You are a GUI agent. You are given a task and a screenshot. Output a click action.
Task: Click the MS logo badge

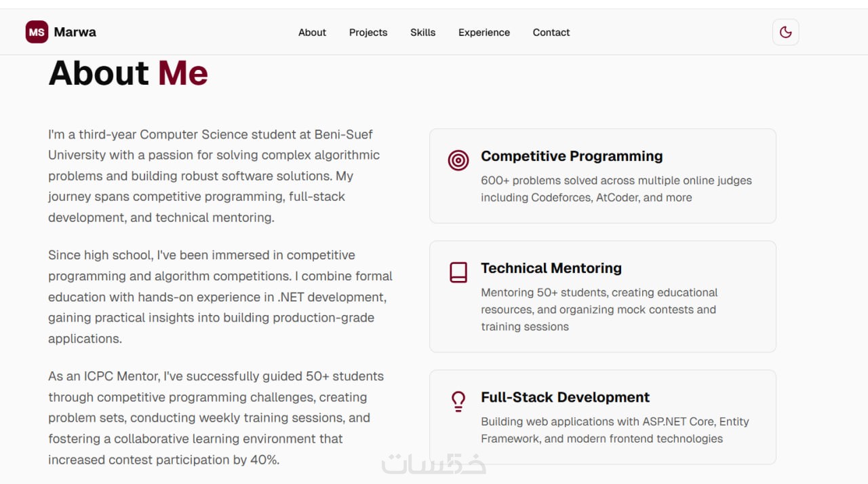pyautogui.click(x=37, y=32)
